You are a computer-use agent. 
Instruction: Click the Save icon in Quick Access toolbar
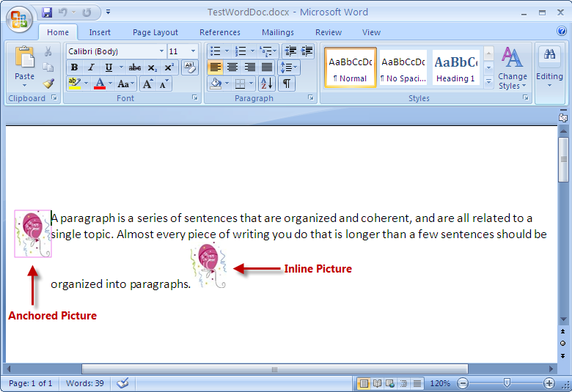coord(48,12)
